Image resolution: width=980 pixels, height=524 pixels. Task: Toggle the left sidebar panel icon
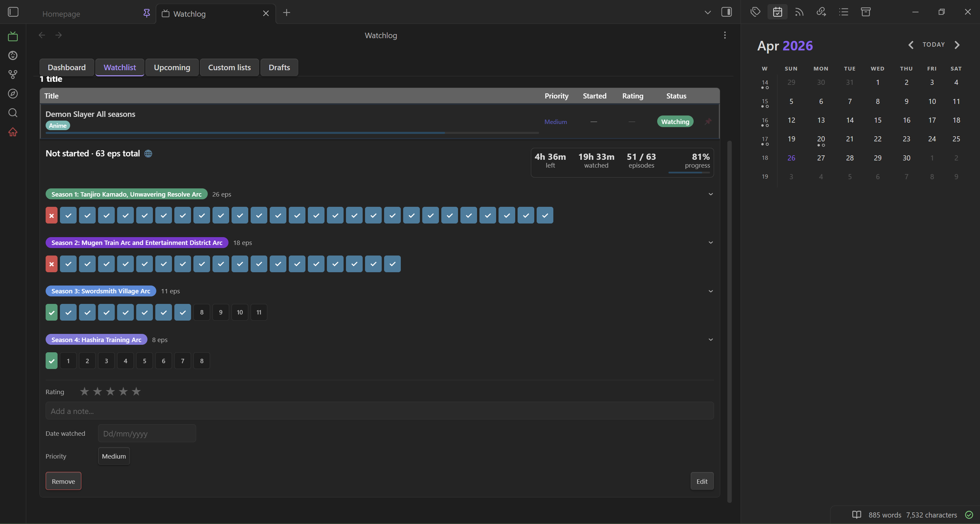[x=13, y=12]
